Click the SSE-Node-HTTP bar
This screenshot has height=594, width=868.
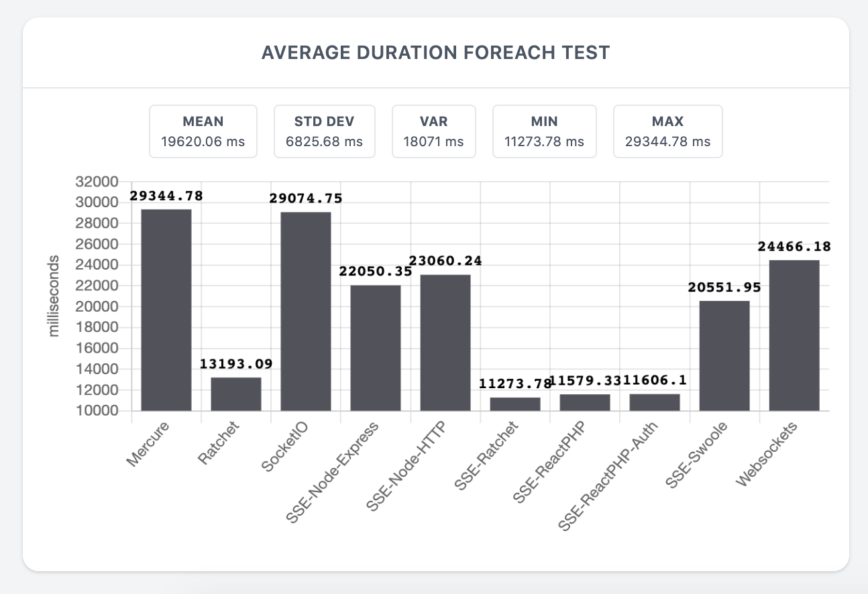(x=445, y=343)
